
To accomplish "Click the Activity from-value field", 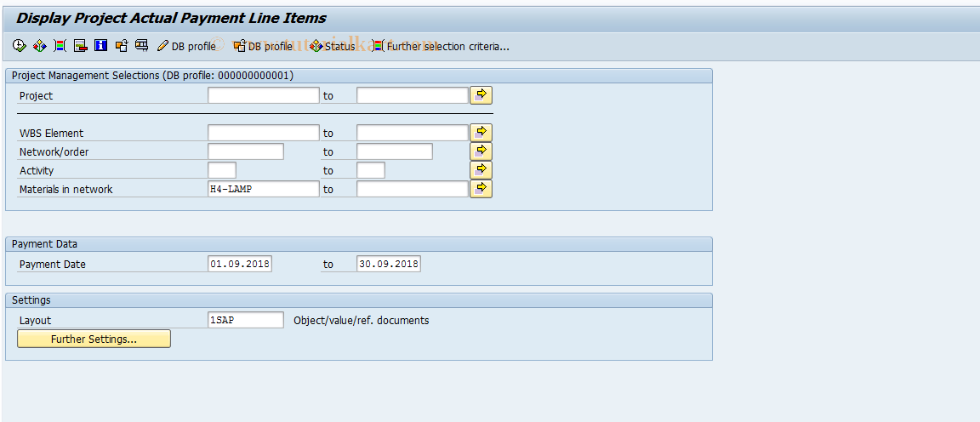I will coord(222,171).
